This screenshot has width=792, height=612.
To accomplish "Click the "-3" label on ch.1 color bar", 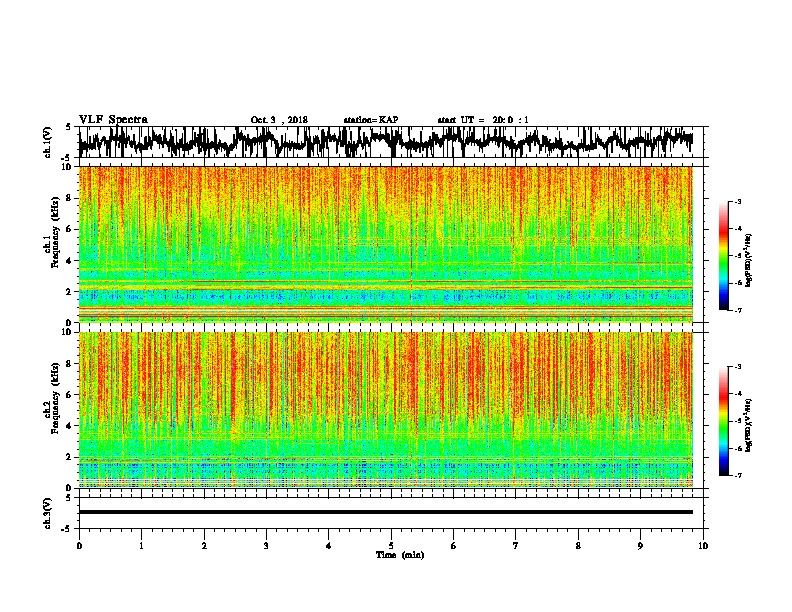I will point(738,201).
